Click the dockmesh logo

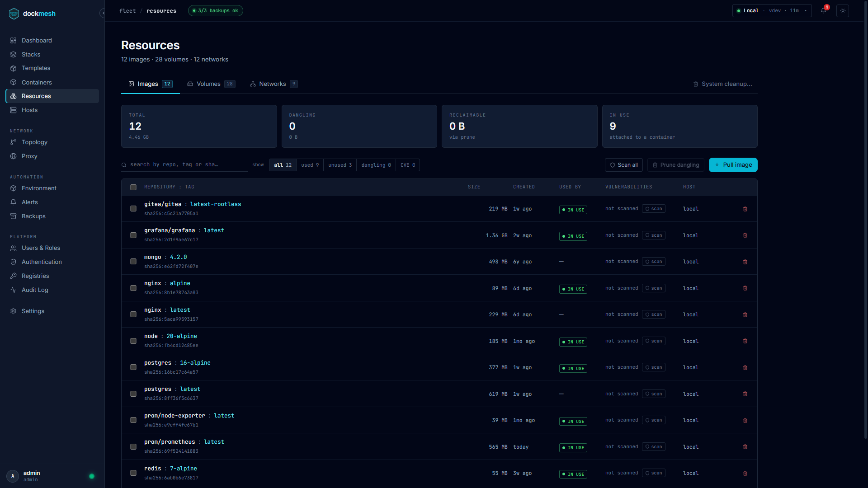click(32, 14)
